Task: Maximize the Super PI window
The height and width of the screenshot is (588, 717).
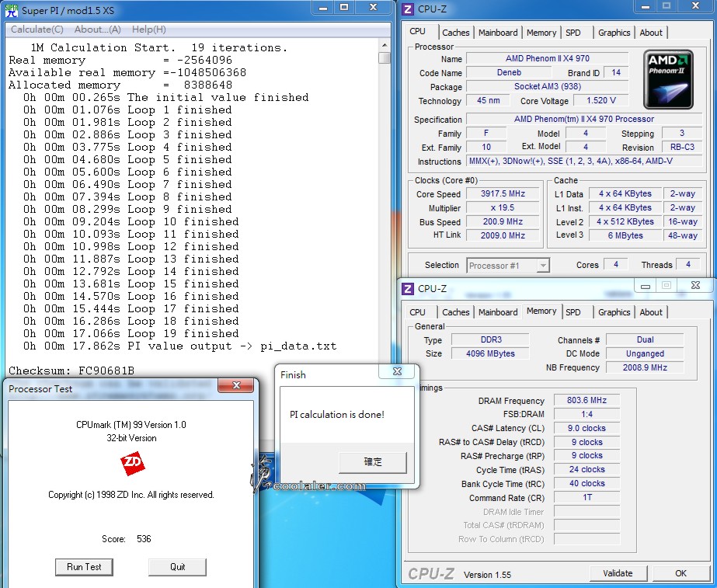Action: coord(344,7)
